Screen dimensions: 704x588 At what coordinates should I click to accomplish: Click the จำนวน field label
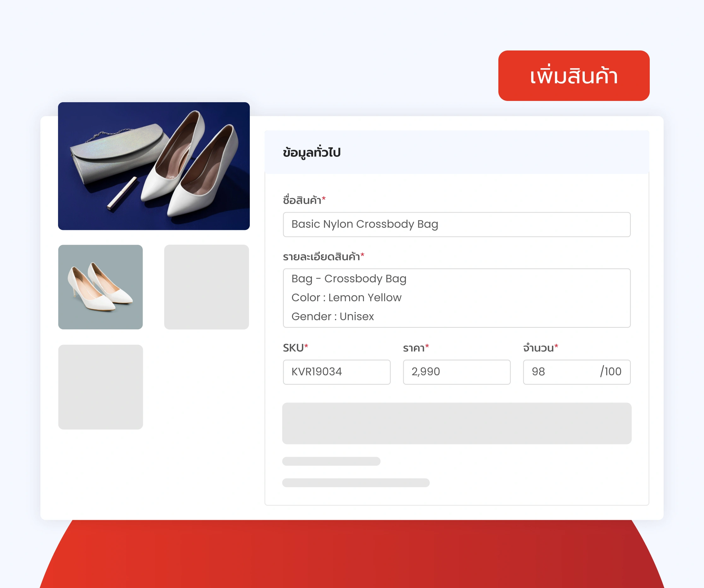tap(540, 348)
